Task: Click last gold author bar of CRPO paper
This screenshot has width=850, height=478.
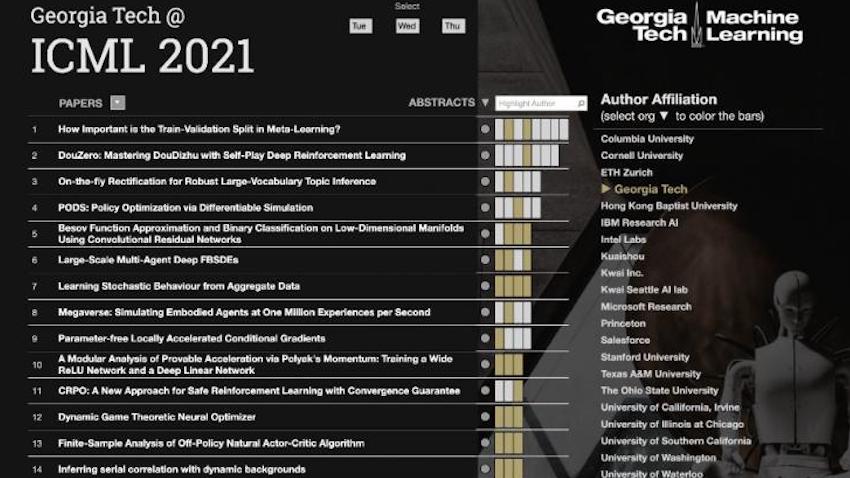Action: (x=518, y=391)
